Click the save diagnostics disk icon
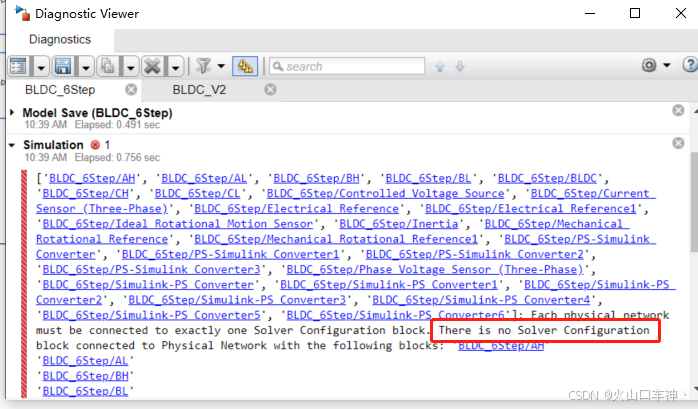The height and width of the screenshot is (409, 698). click(x=63, y=67)
